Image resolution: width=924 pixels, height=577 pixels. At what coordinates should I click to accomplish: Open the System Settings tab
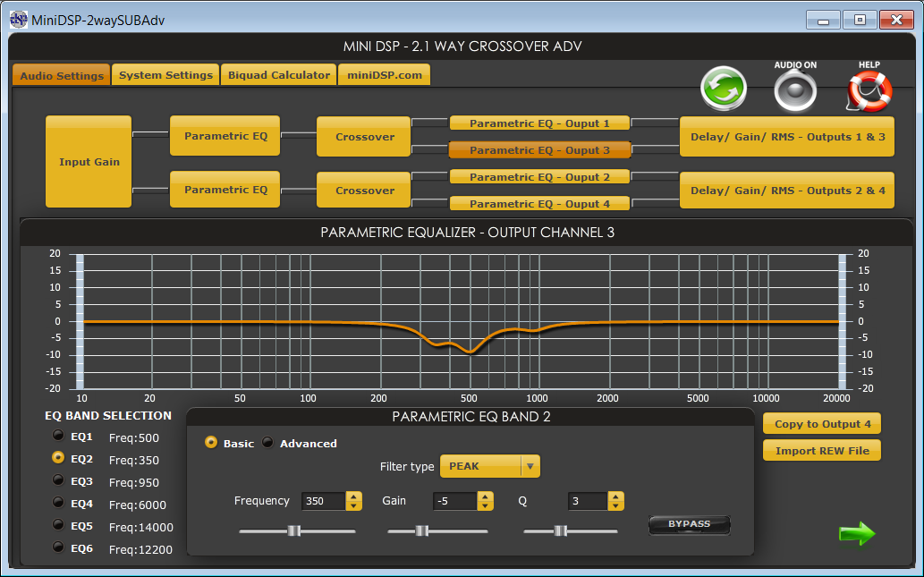(x=165, y=75)
